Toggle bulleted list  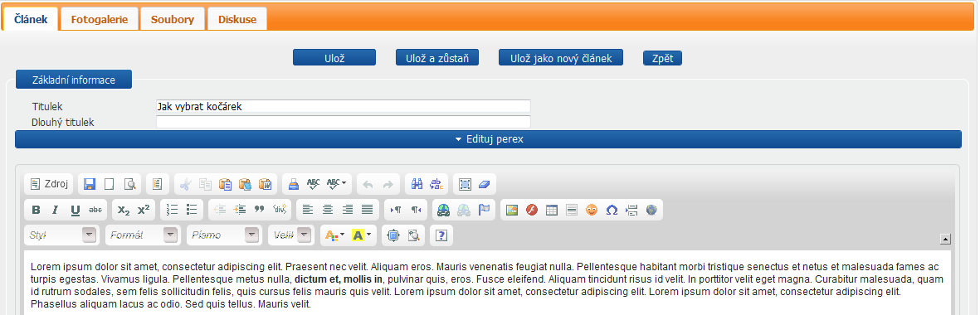(x=192, y=211)
